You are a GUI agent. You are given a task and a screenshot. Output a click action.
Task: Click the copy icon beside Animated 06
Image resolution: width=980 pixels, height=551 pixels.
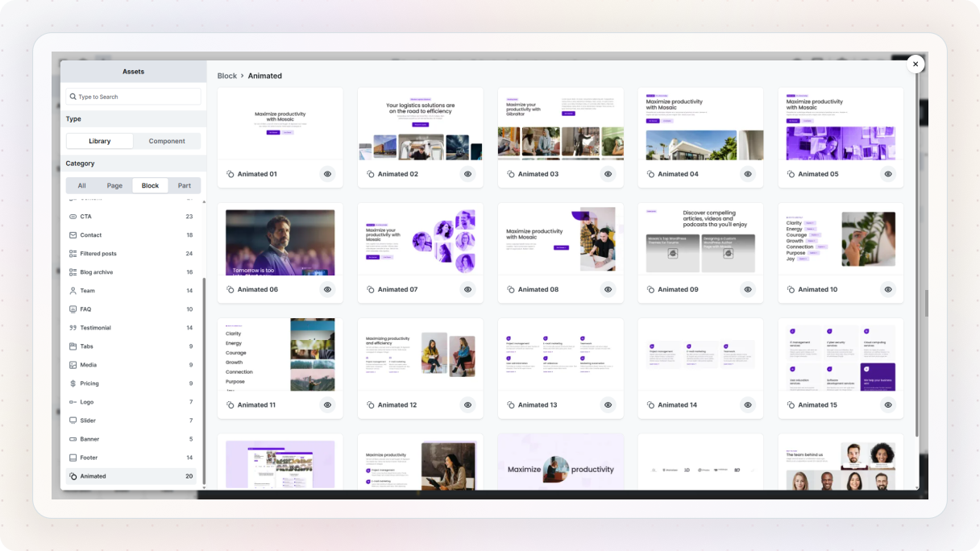pos(230,289)
